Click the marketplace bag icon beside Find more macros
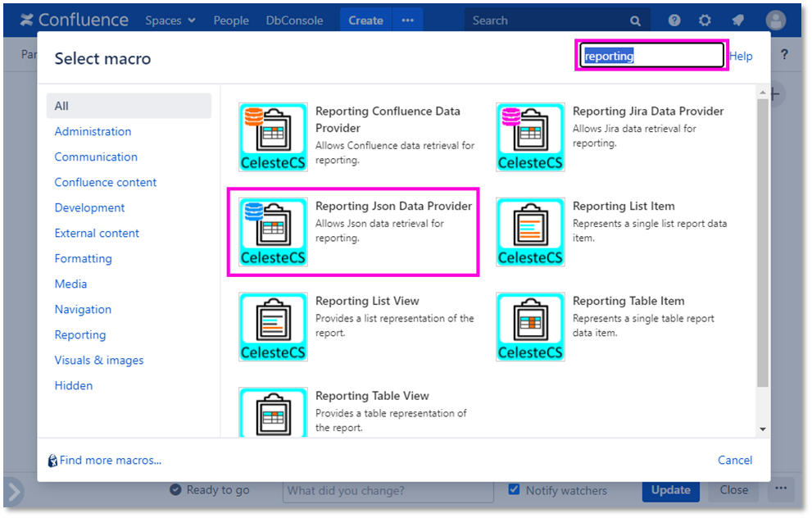Screen dimensions: 812x518 point(52,461)
